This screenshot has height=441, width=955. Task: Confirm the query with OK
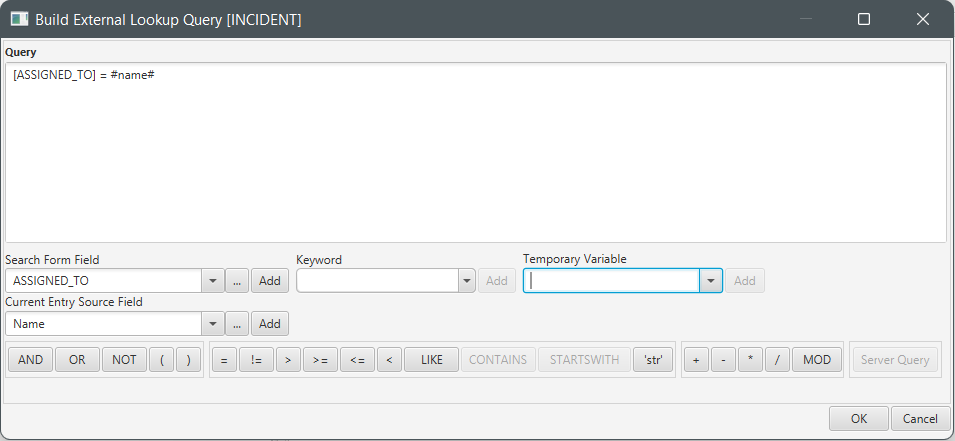click(859, 418)
